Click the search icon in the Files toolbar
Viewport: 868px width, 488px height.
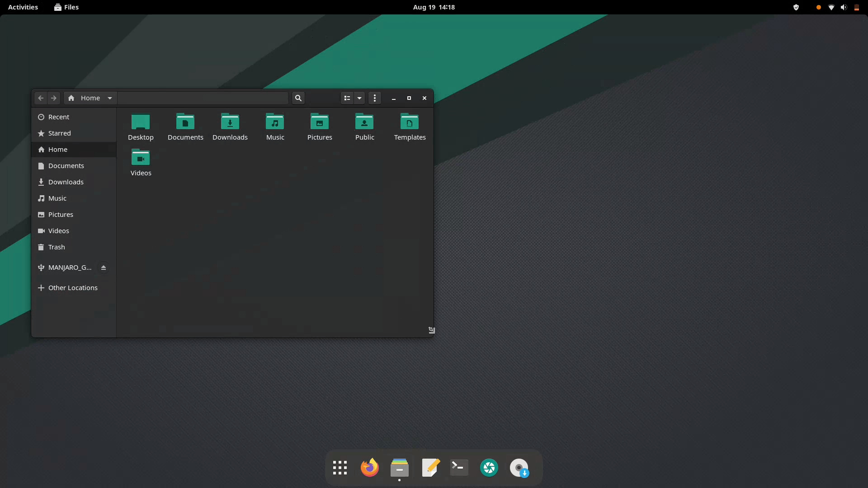pyautogui.click(x=298, y=98)
